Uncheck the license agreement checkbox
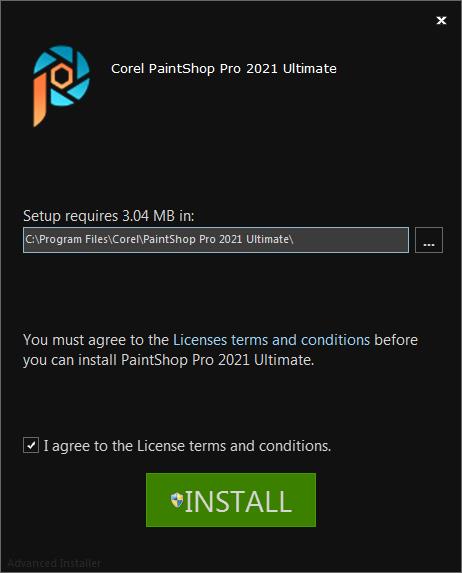 pos(31,445)
